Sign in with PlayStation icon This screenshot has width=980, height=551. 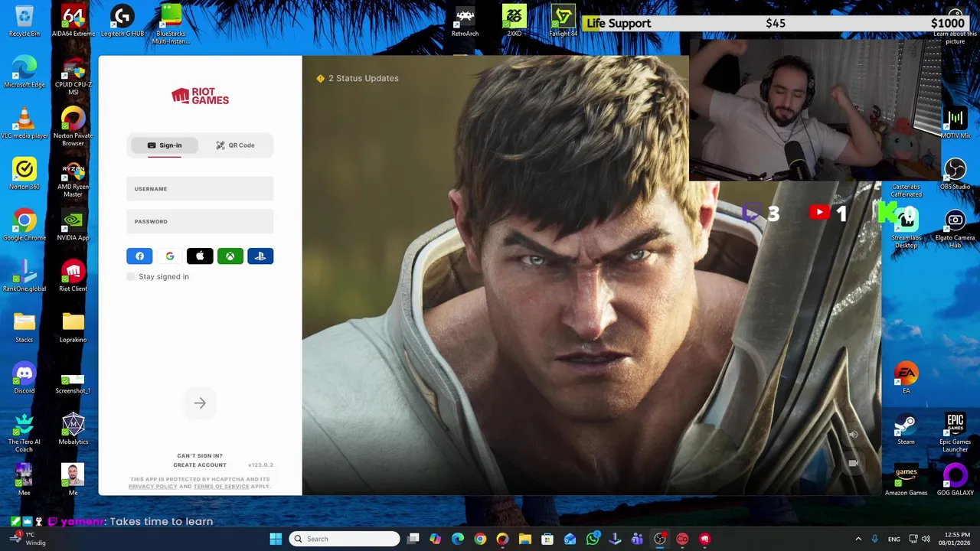(x=260, y=256)
